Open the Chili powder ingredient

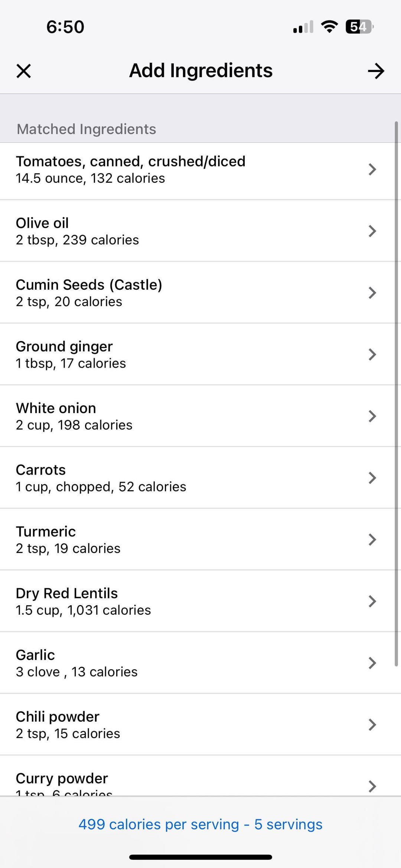pos(186,724)
